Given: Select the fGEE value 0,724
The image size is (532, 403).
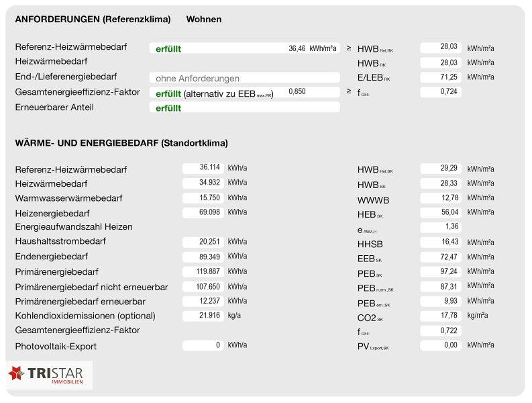Looking at the screenshot, I should pos(441,92).
